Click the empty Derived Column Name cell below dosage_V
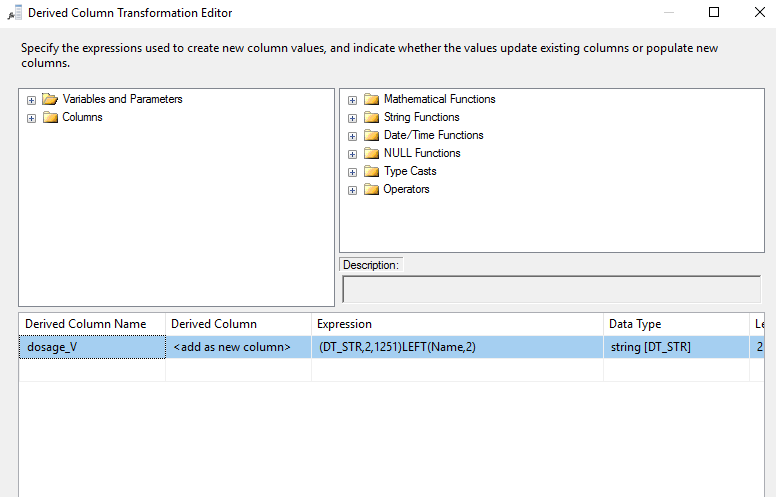 pyautogui.click(x=92, y=370)
